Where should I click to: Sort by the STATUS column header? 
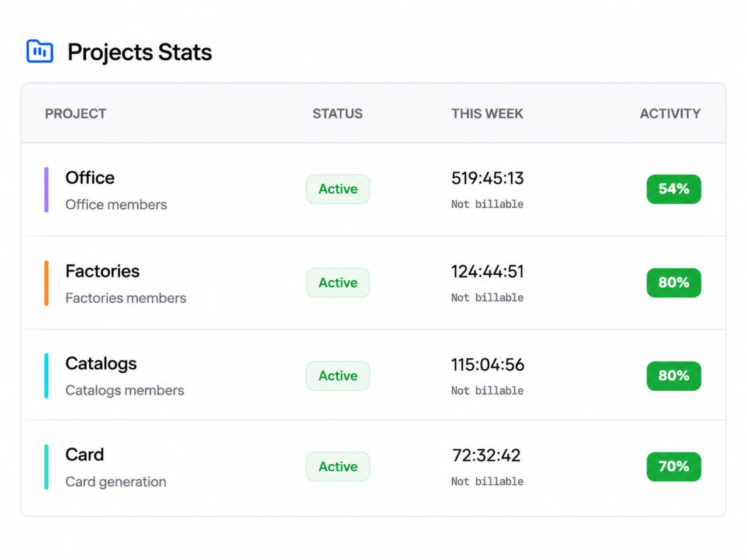point(337,114)
